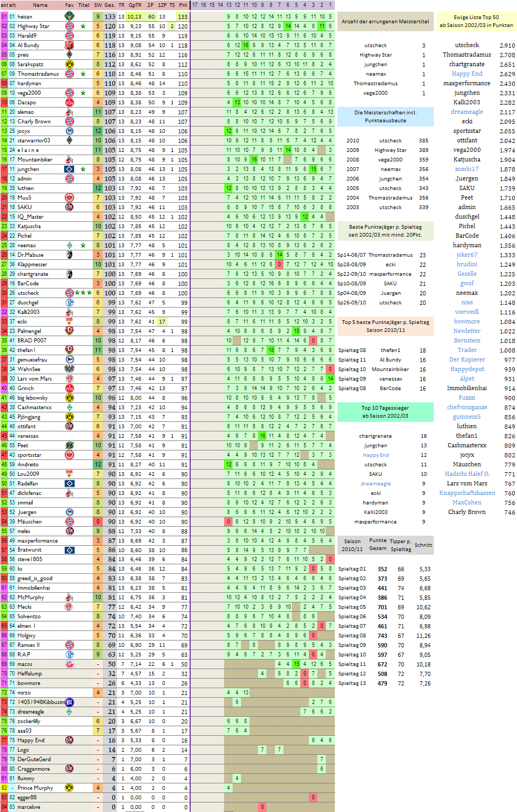Click the Gladbach logo in preis's row
The height and width of the screenshot is (812, 517).
point(69,55)
